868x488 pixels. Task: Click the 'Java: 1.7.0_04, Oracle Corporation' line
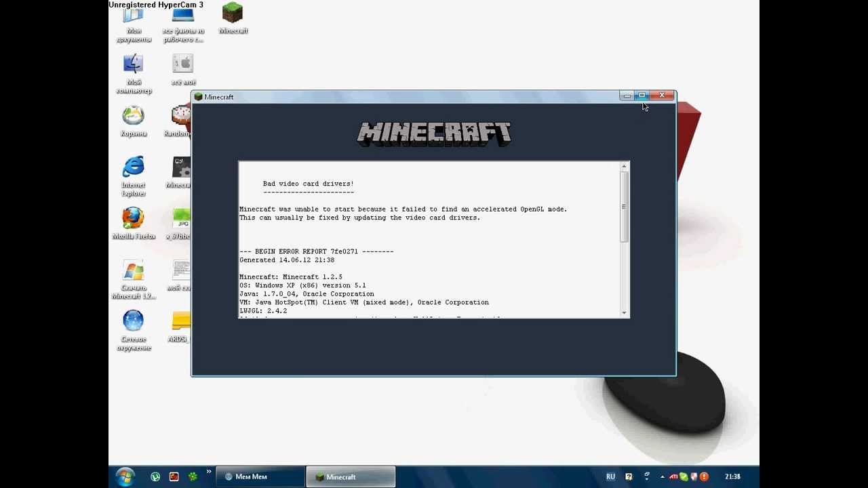(x=307, y=294)
